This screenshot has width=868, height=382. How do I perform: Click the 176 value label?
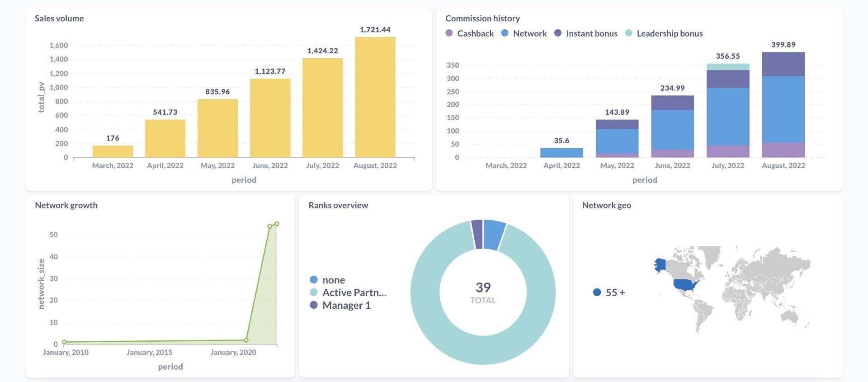coord(113,138)
